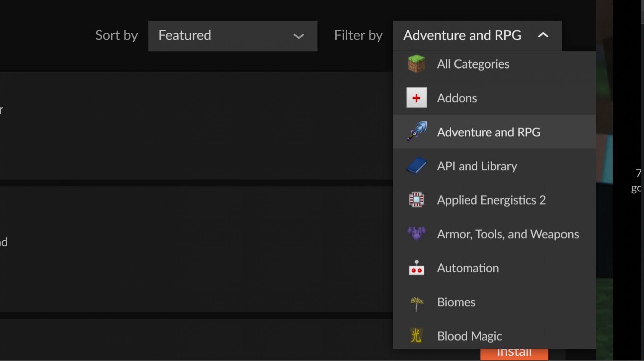
Task: Open the Sort by Featured dropdown
Action: pos(232,36)
